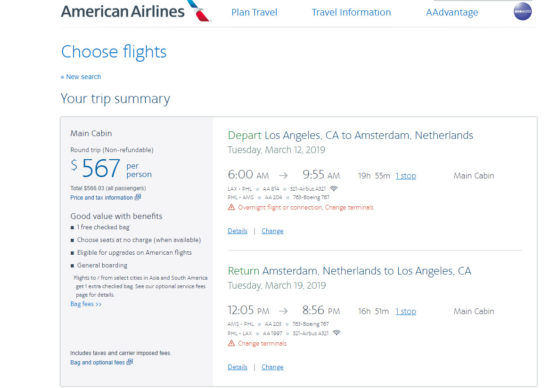Open Price and tax information link
Screen dimensions: 550x388
(x=102, y=198)
